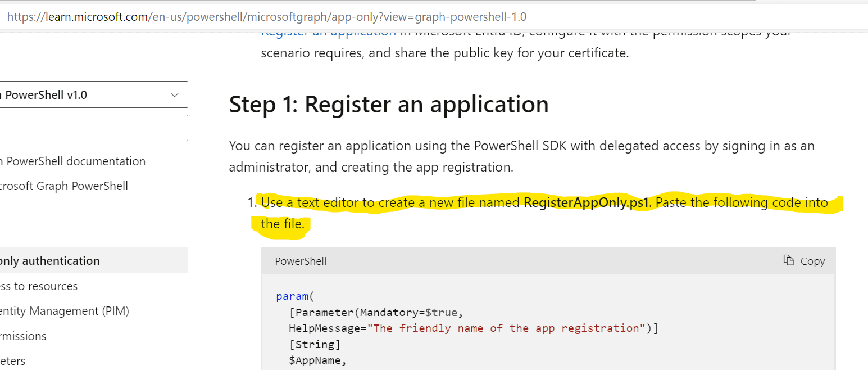This screenshot has width=868, height=370.
Task: Click the blue 'param' keyword in the code
Action: (x=292, y=296)
